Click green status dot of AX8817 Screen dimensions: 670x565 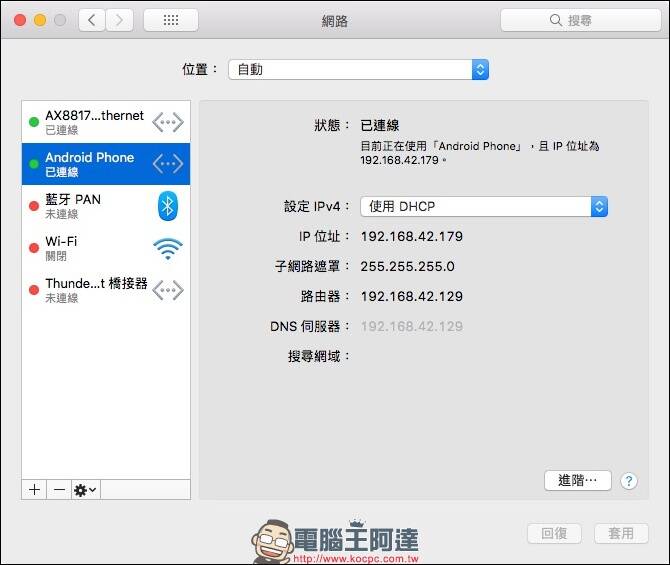pos(34,122)
